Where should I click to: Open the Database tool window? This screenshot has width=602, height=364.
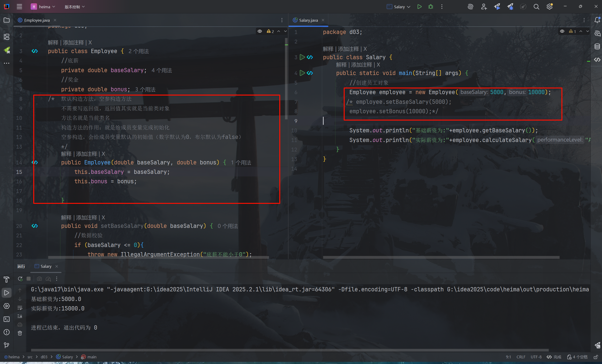pos(597,46)
